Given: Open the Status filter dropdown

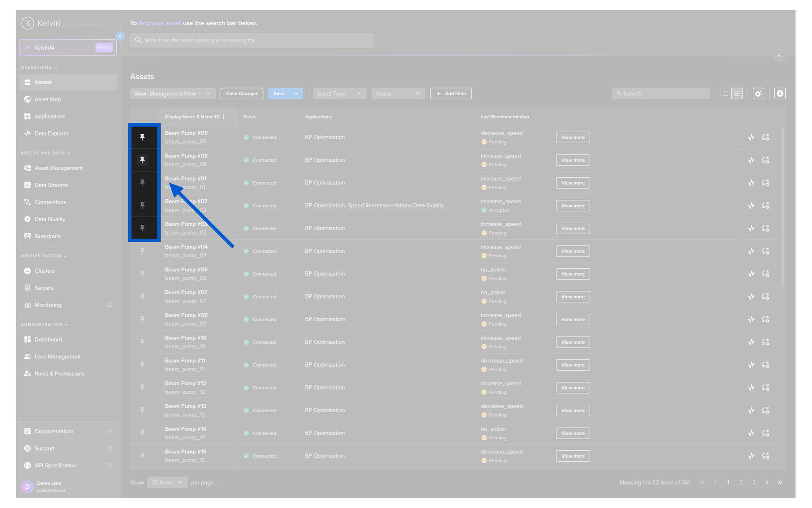Looking at the screenshot, I should 398,94.
